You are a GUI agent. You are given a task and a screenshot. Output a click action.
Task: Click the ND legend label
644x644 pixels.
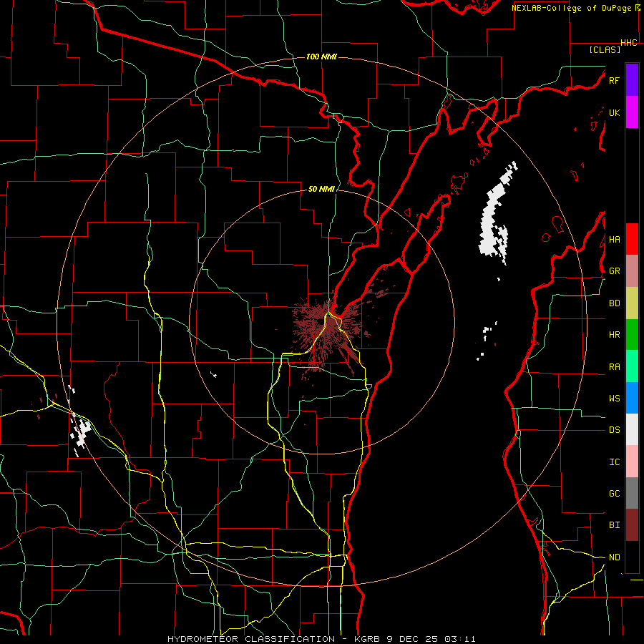(x=614, y=557)
